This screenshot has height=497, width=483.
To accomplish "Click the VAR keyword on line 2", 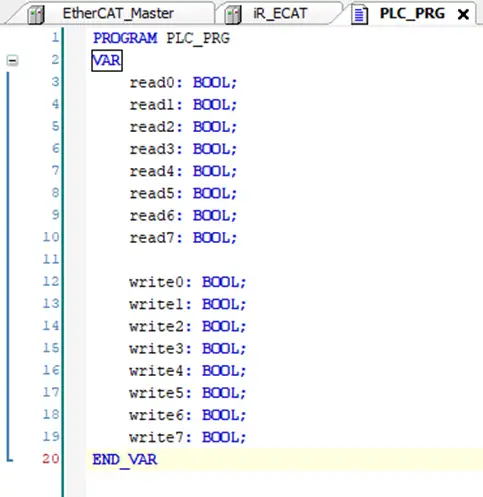I will click(107, 60).
